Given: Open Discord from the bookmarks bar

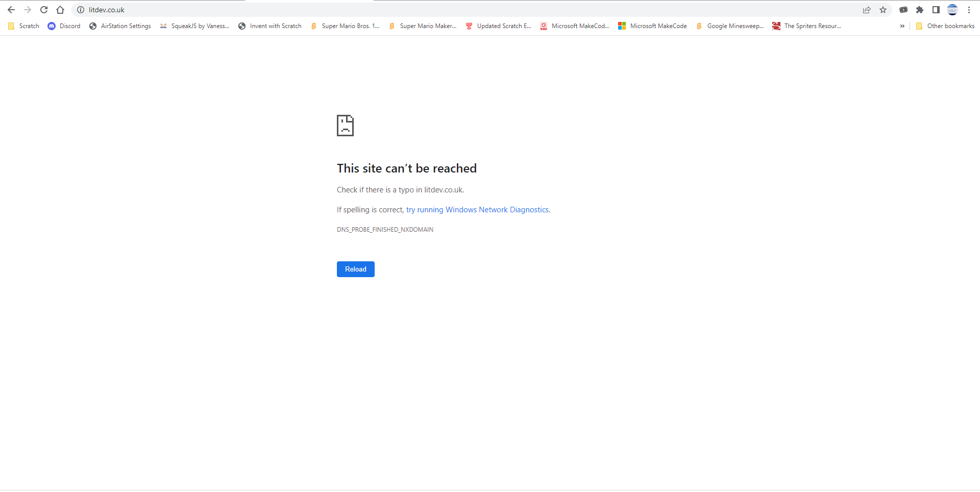Looking at the screenshot, I should click(x=64, y=26).
